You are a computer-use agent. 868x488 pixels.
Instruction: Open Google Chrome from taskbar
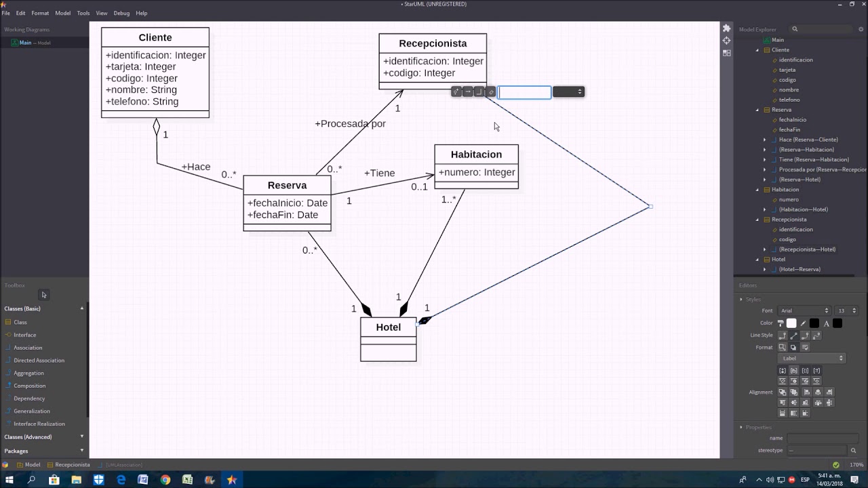click(x=165, y=479)
